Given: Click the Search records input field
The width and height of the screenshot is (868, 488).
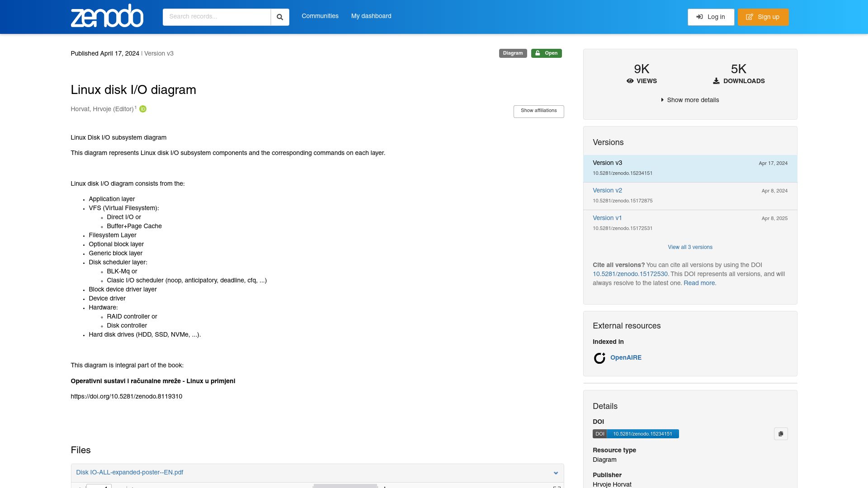Looking at the screenshot, I should (x=217, y=17).
